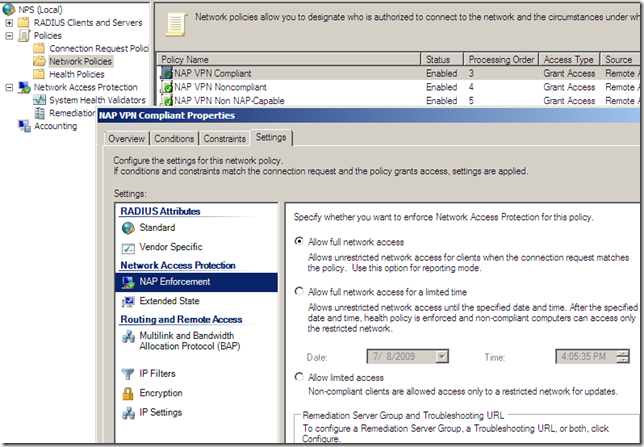This screenshot has height=447, width=644.
Task: Click the NPS (Local) globe icon
Action: point(9,9)
